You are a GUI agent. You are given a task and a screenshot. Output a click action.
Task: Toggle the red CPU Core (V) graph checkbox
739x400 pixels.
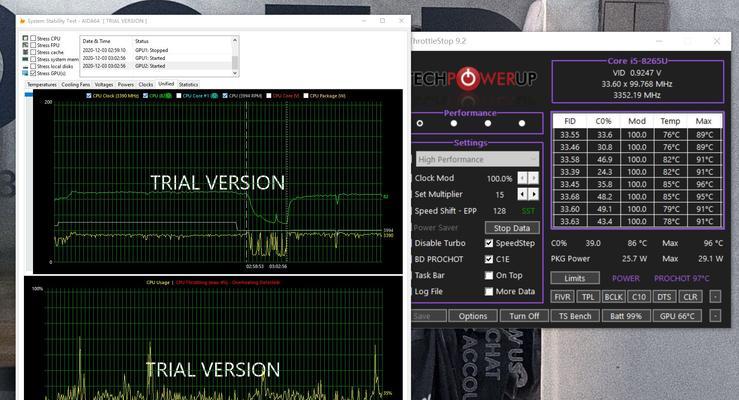tap(269, 96)
